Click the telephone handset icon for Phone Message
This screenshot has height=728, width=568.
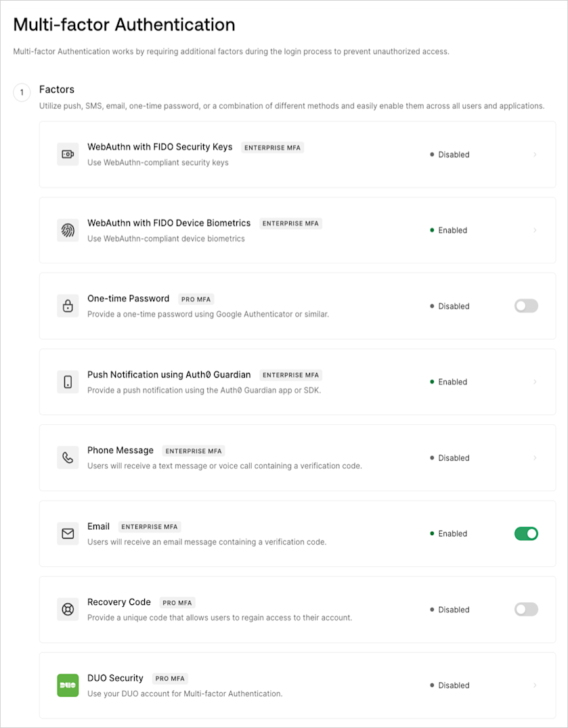(68, 457)
